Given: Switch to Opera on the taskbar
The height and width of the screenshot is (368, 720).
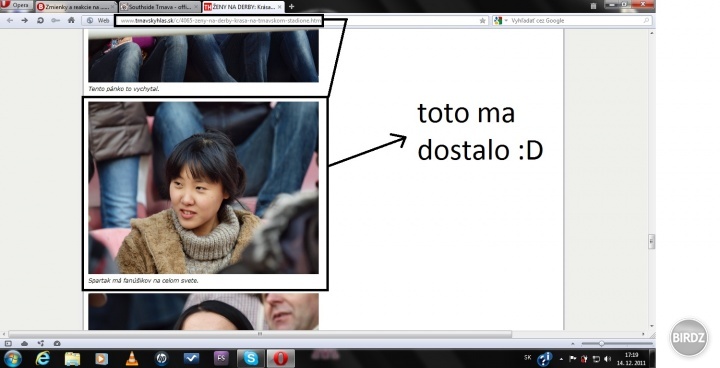Looking at the screenshot, I should (x=281, y=358).
